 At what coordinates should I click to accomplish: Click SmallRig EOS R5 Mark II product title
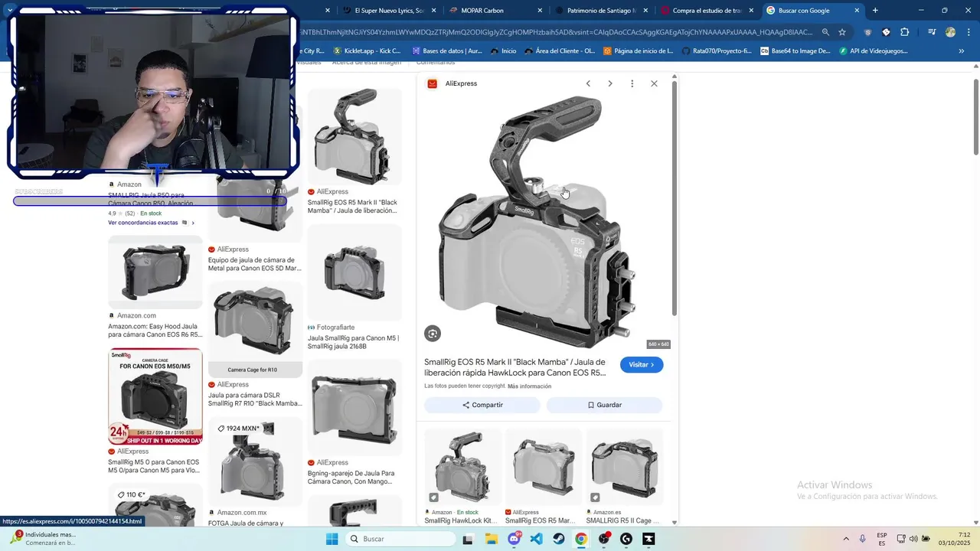click(x=515, y=367)
